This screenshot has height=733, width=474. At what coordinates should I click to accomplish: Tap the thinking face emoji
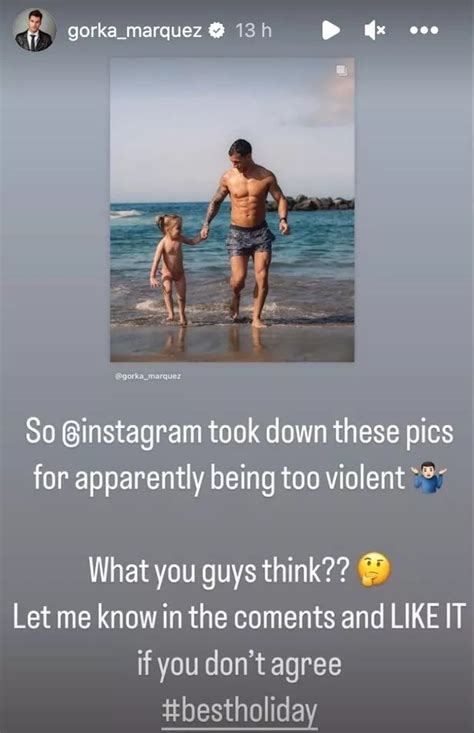(373, 570)
